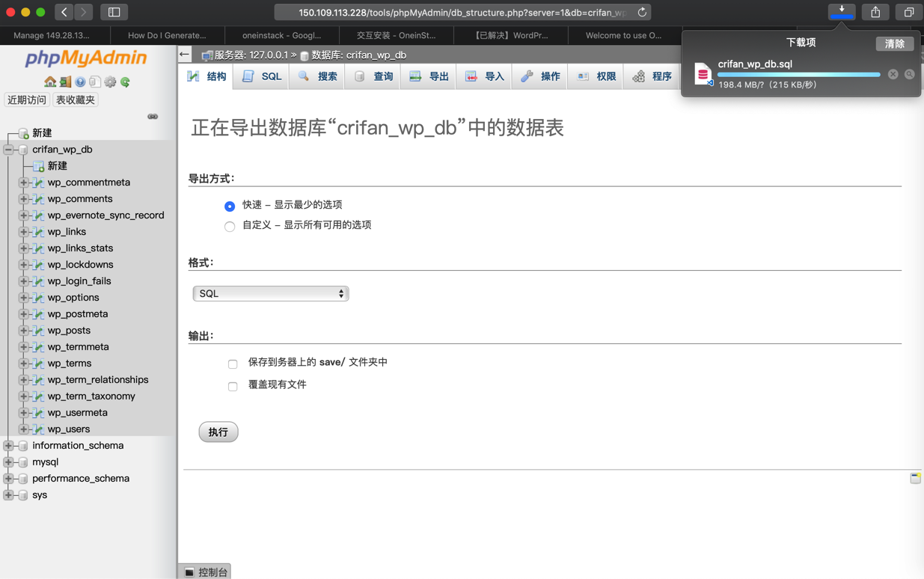The height and width of the screenshot is (579, 924).
Task: Click the sys database cylinder icon
Action: (x=23, y=495)
